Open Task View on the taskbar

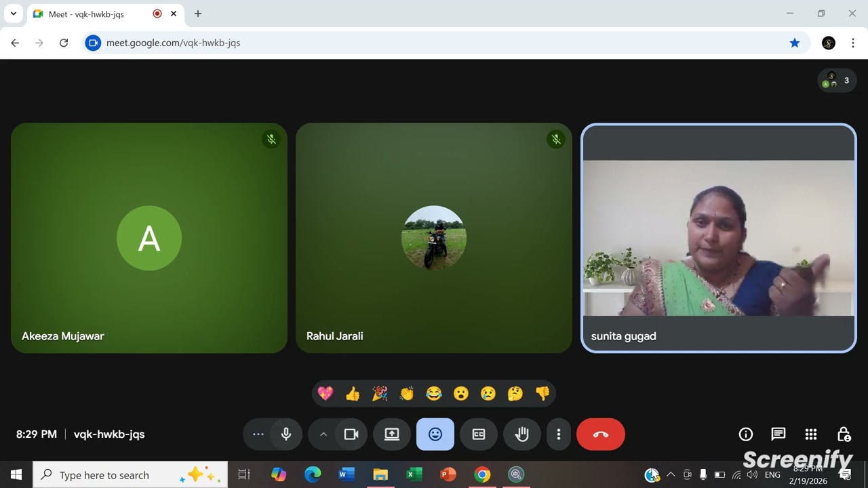coord(244,474)
